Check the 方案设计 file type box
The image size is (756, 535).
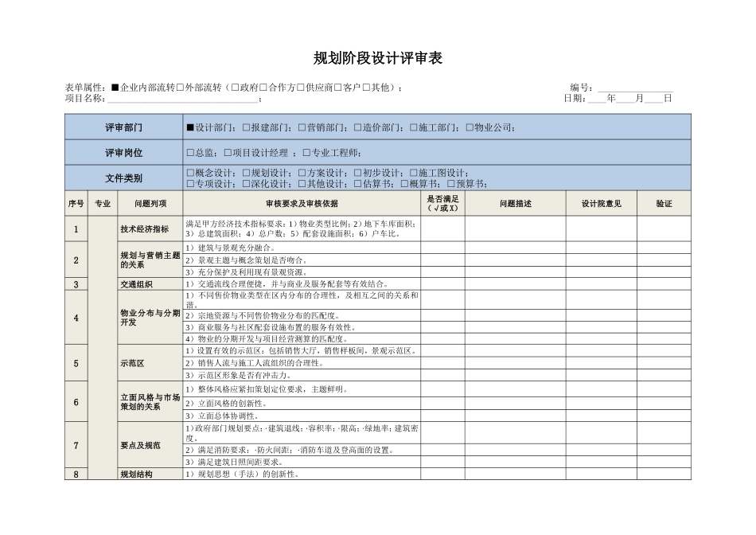(302, 173)
